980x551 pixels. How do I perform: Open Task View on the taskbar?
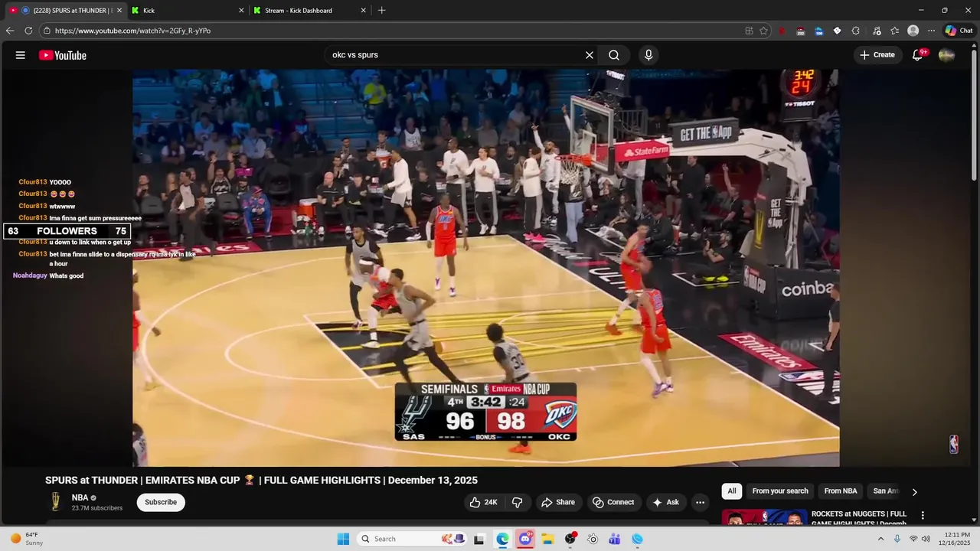pos(479,539)
